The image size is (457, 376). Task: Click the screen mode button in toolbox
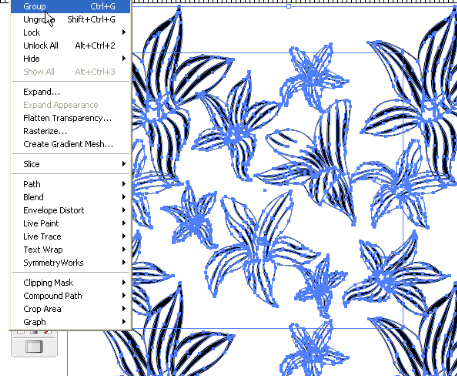34,347
